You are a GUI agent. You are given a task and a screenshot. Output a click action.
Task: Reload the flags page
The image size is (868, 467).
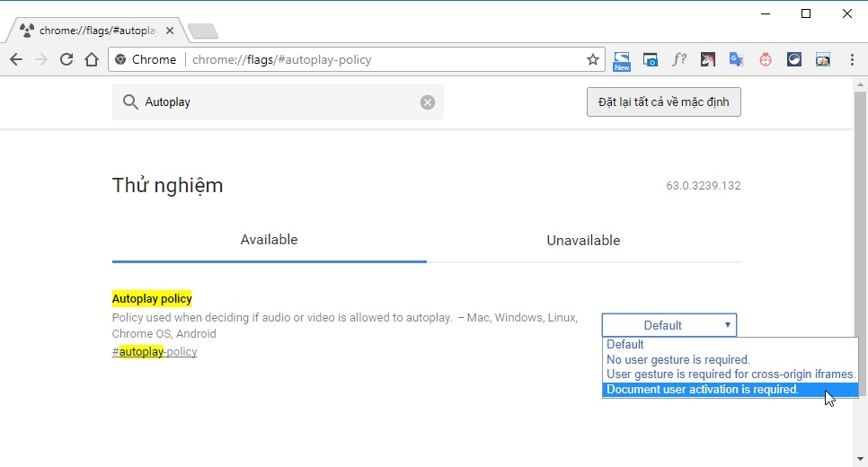tap(66, 60)
